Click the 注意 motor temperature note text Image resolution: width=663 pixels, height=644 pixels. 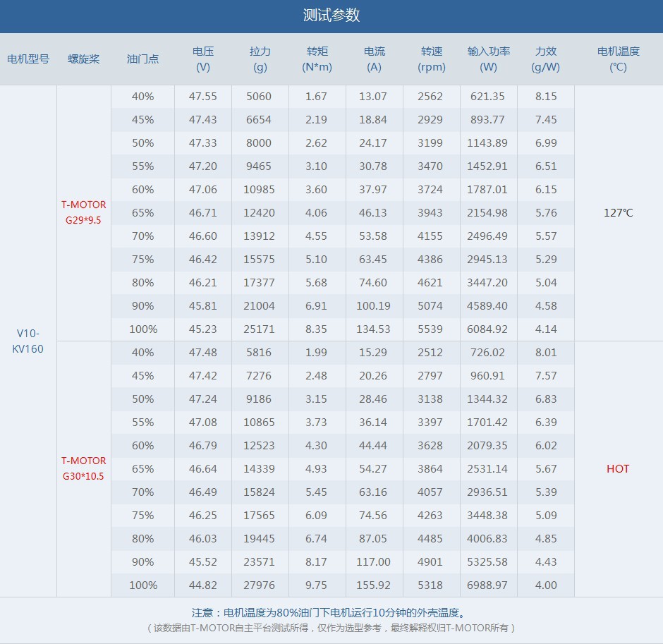click(x=331, y=612)
